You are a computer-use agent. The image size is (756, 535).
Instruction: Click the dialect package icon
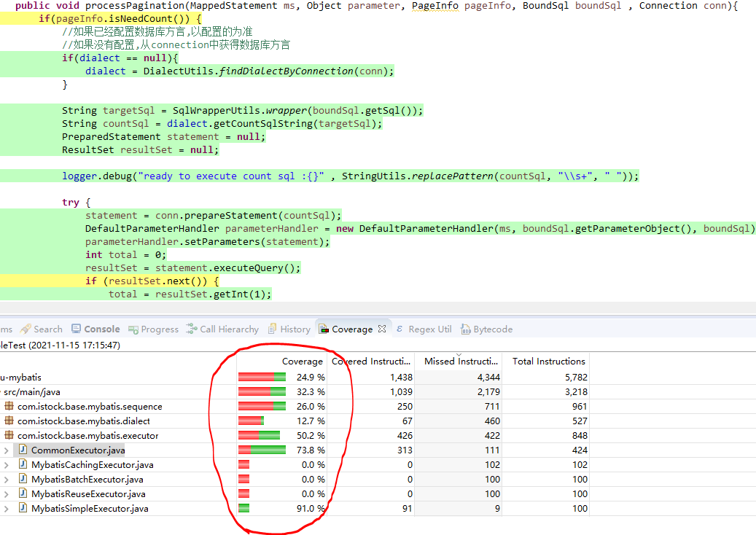tap(9, 421)
